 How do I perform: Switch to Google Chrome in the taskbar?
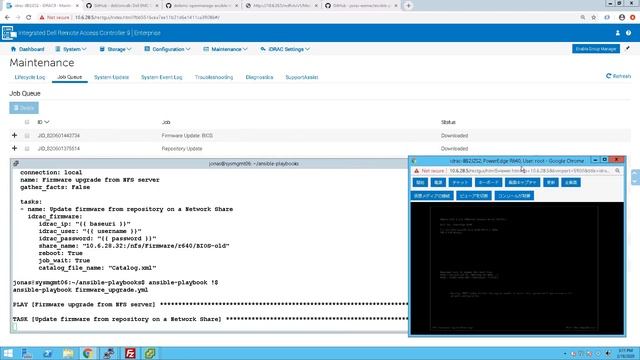[x=87, y=353]
